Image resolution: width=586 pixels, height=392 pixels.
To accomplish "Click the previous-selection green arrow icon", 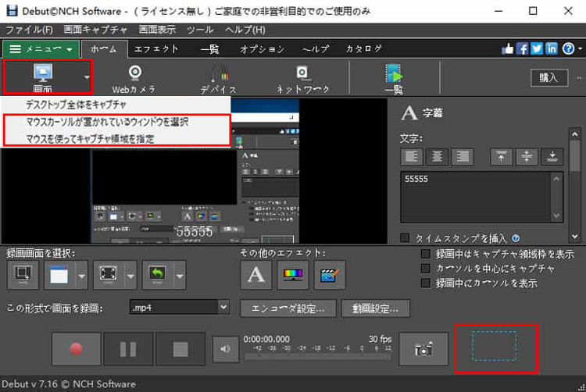I will 157,275.
